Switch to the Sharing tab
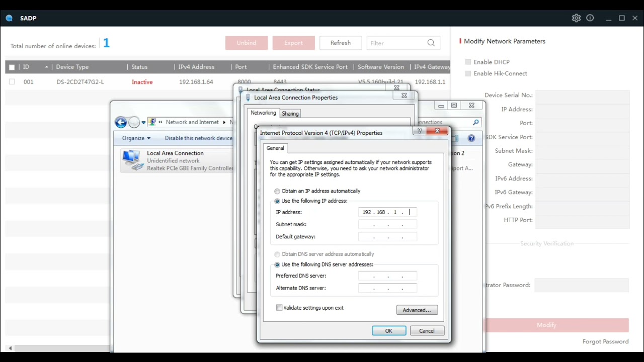 (290, 114)
